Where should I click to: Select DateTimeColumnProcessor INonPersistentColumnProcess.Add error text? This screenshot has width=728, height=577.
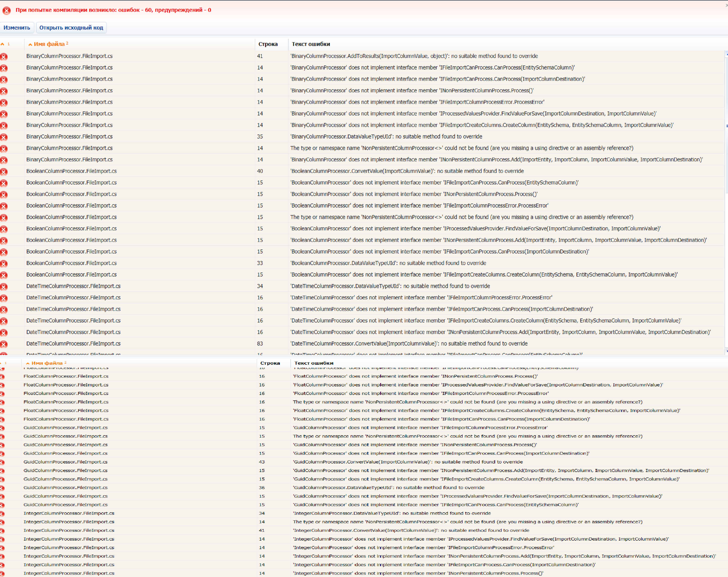click(x=500, y=332)
